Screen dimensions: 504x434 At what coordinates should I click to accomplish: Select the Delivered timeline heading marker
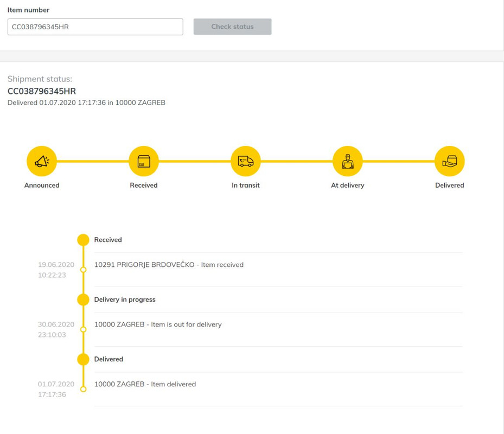coord(83,359)
